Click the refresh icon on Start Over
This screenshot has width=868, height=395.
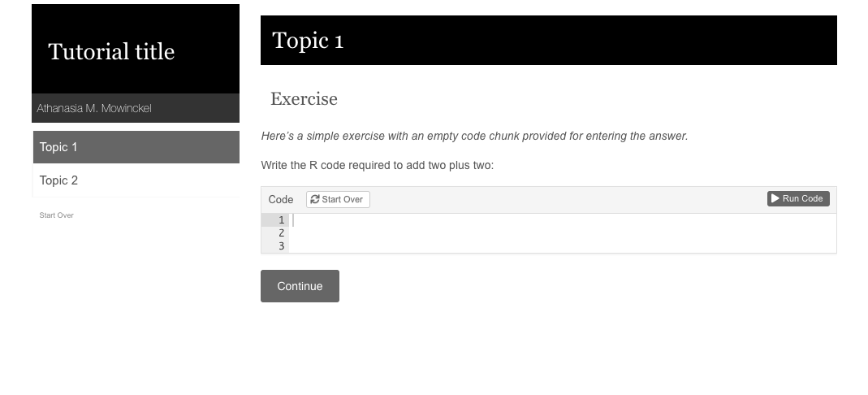(315, 199)
